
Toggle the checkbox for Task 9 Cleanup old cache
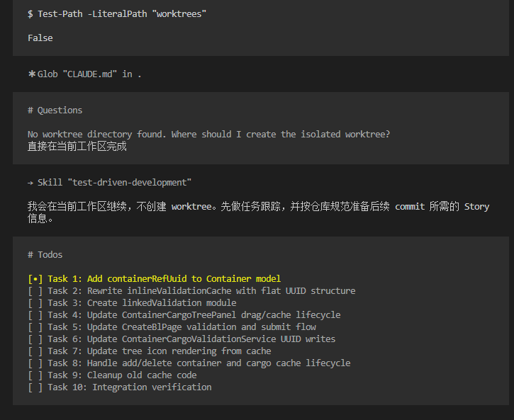35,375
